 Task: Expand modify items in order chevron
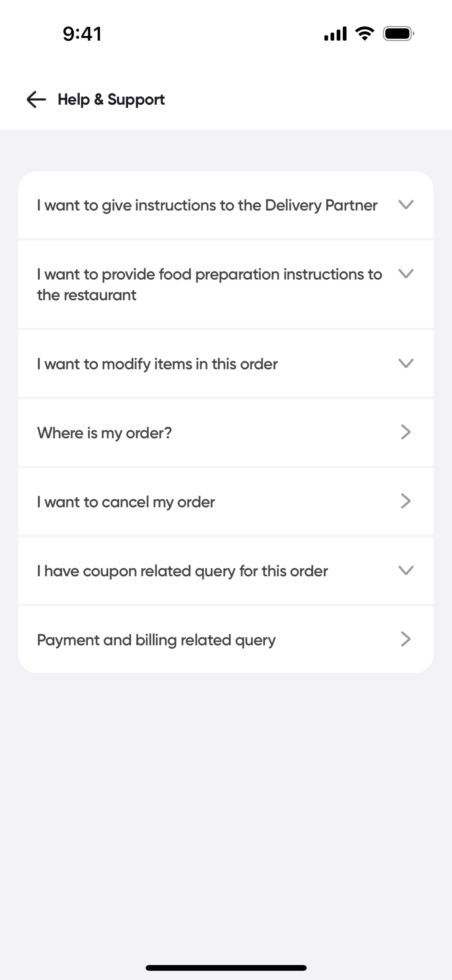[x=406, y=363]
